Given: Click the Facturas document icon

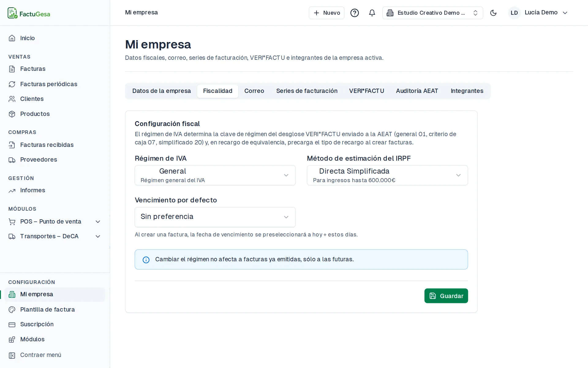Looking at the screenshot, I should [x=12, y=69].
